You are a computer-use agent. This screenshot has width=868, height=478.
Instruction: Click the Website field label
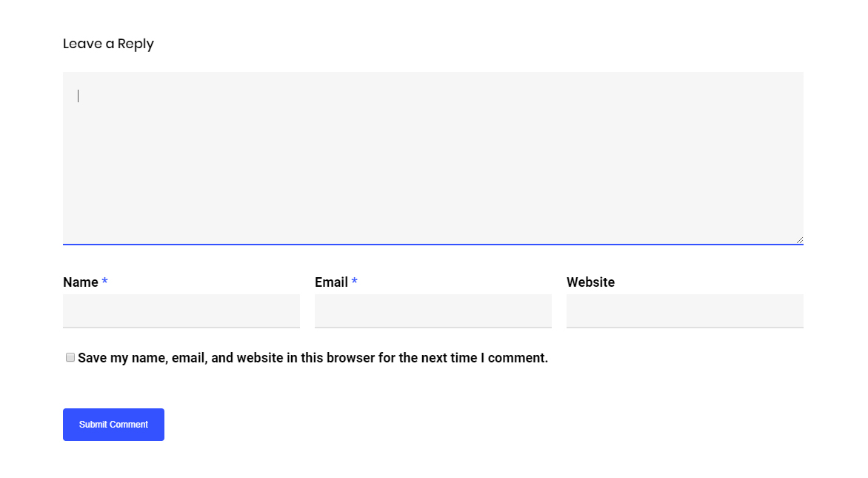point(590,282)
